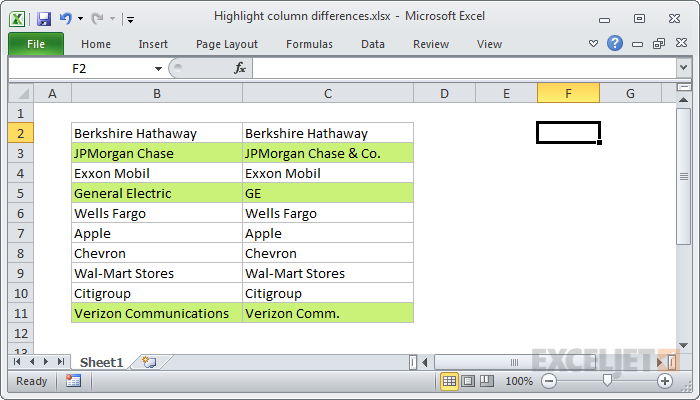
Task: Open Excel Help question mark
Action: (x=615, y=43)
